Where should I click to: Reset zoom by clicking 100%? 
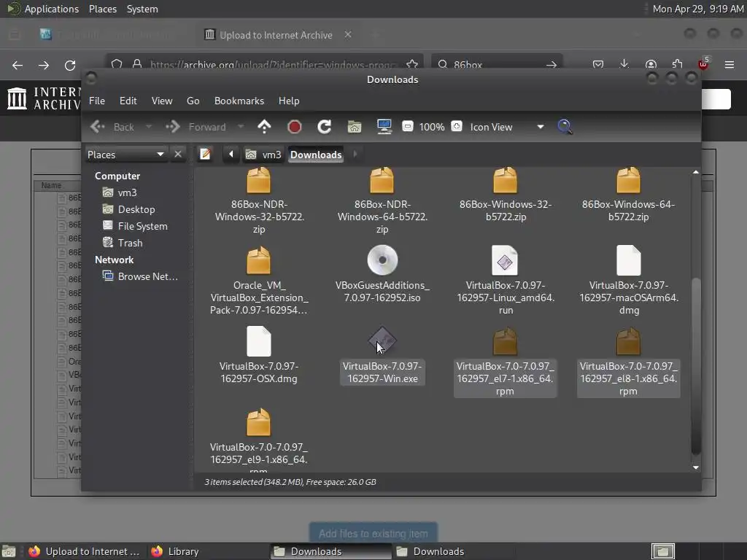(432, 127)
